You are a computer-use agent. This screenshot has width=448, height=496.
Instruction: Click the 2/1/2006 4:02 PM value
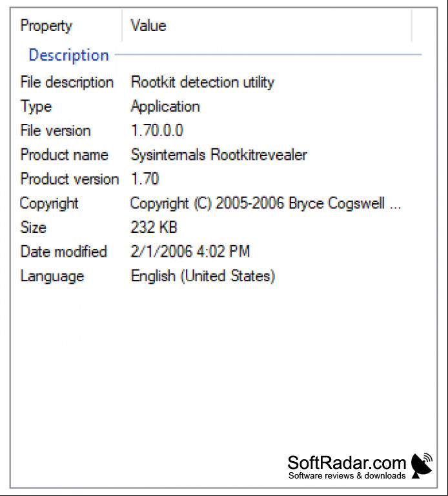click(x=190, y=252)
